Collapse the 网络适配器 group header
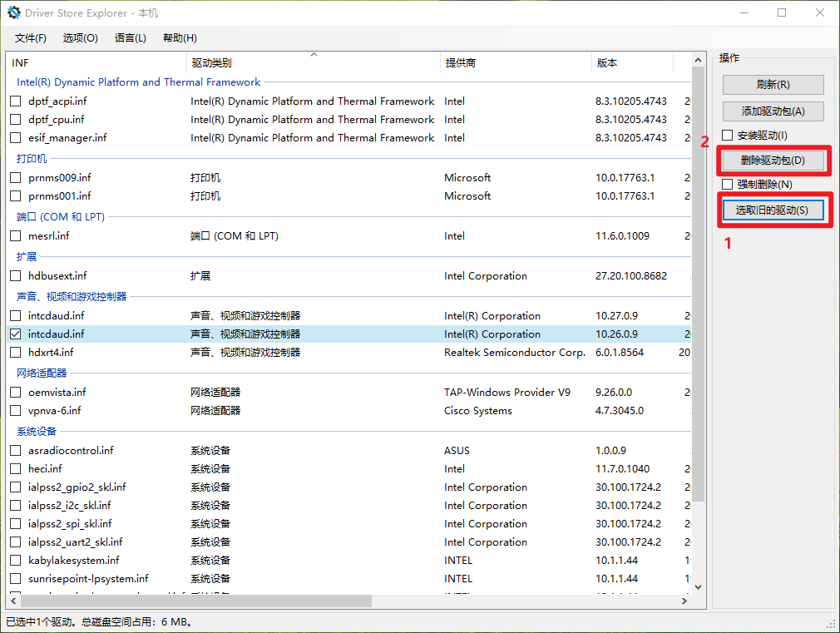Image resolution: width=840 pixels, height=633 pixels. point(42,373)
